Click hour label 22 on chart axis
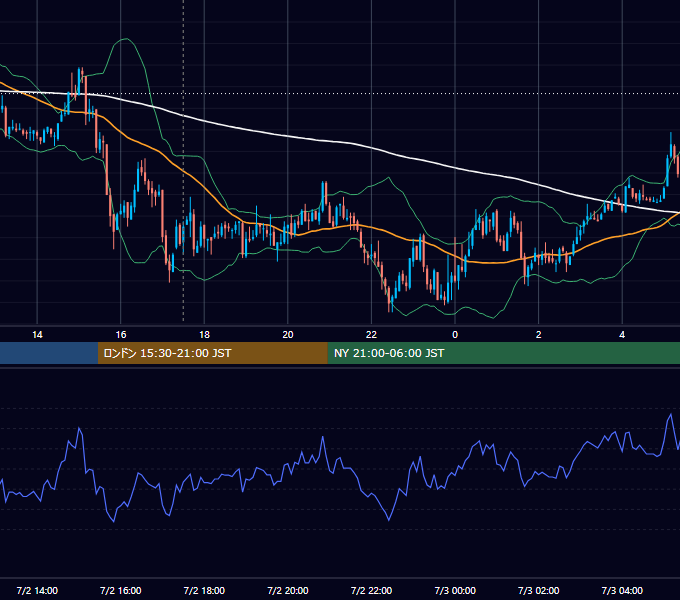The image size is (680, 600). (371, 335)
